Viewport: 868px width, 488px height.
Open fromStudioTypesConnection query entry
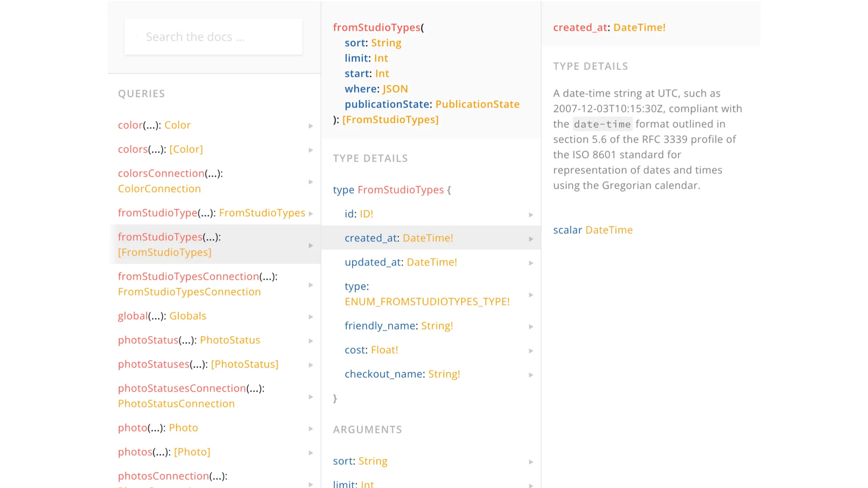tap(198, 284)
